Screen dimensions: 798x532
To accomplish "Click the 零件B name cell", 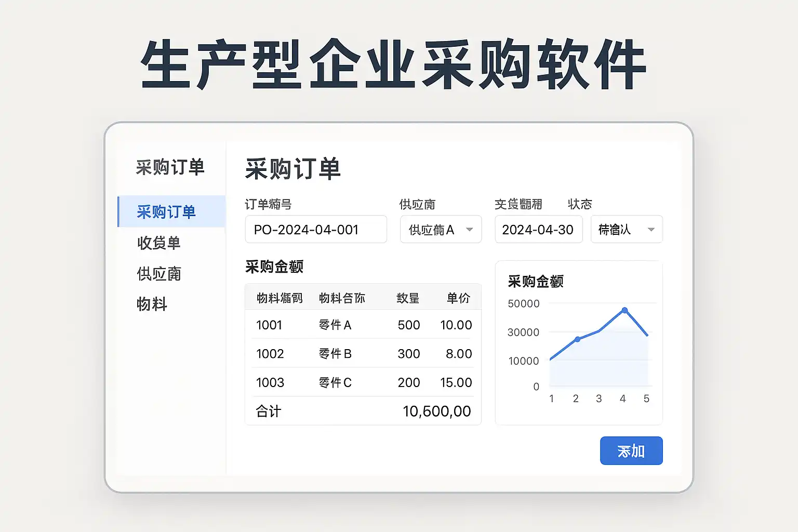I will [335, 354].
